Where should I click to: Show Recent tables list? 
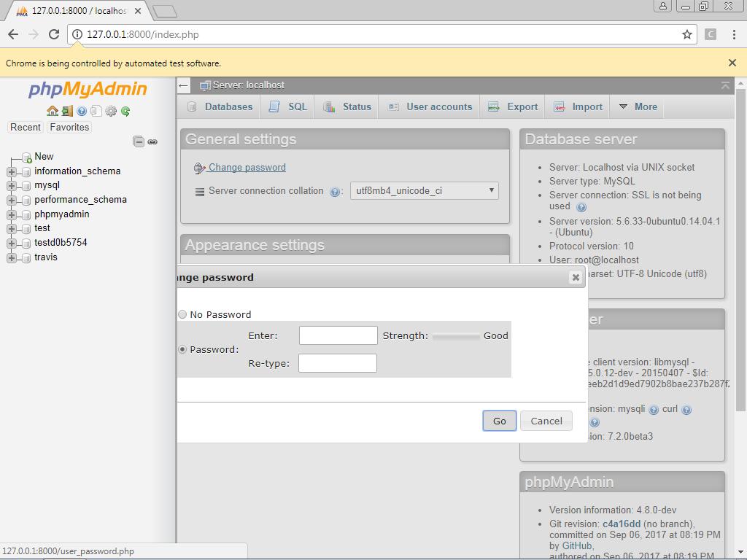[x=26, y=127]
